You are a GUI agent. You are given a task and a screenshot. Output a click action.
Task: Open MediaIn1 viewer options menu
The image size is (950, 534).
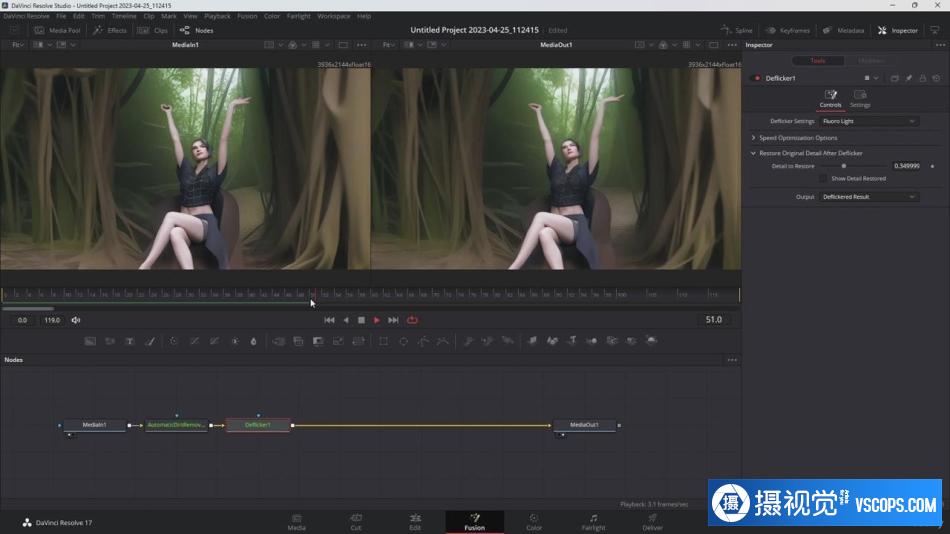[x=362, y=45]
